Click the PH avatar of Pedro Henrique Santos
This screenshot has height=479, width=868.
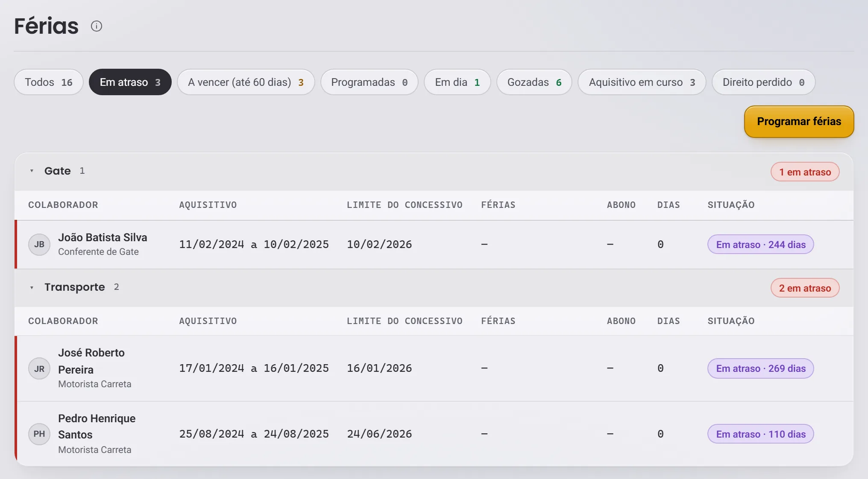39,434
